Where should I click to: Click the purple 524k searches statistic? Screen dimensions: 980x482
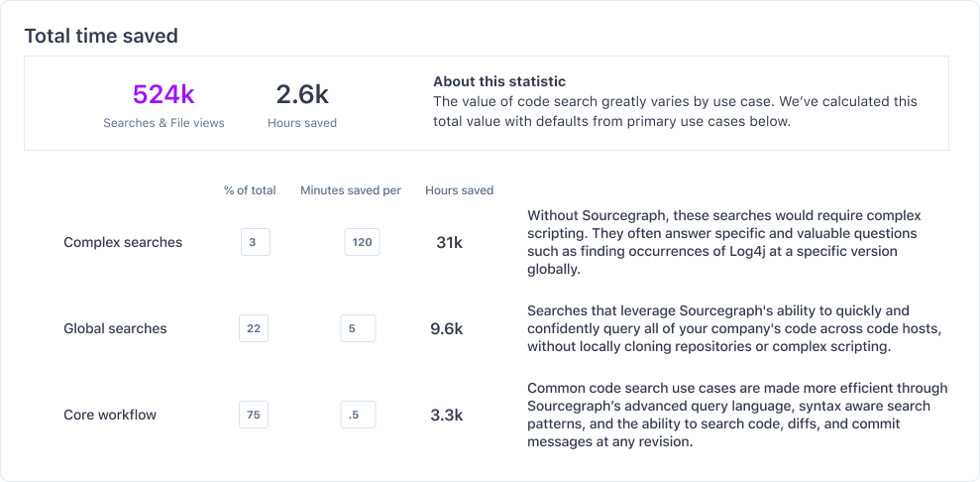pyautogui.click(x=163, y=94)
